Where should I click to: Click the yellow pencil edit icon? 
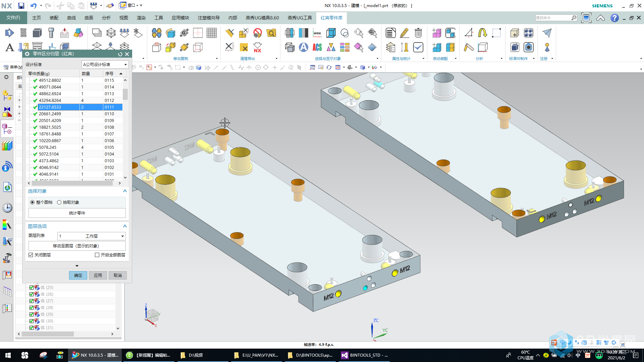[405, 33]
